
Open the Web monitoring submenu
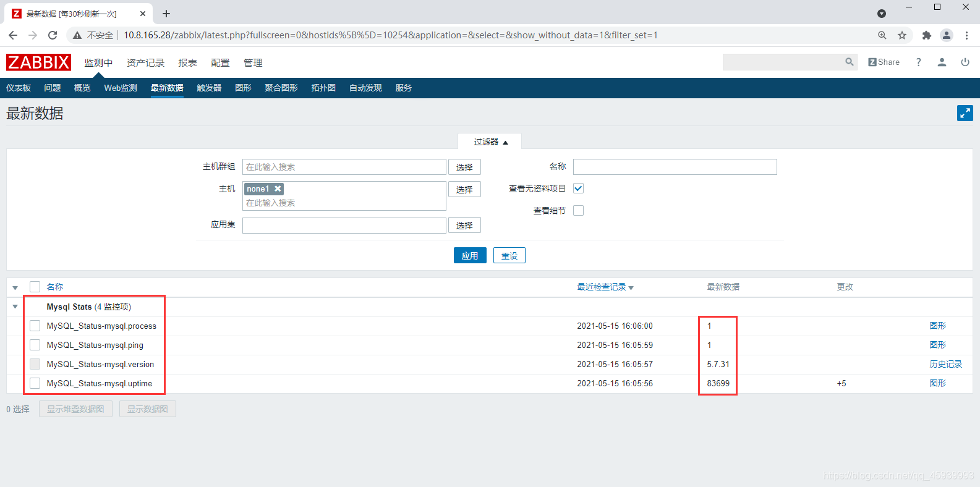(121, 88)
